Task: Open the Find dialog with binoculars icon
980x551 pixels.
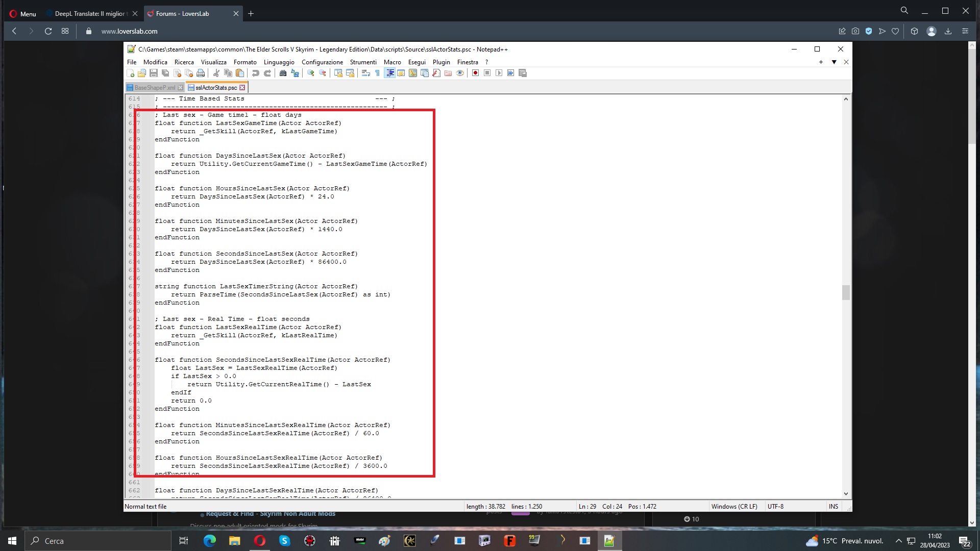Action: click(x=283, y=73)
